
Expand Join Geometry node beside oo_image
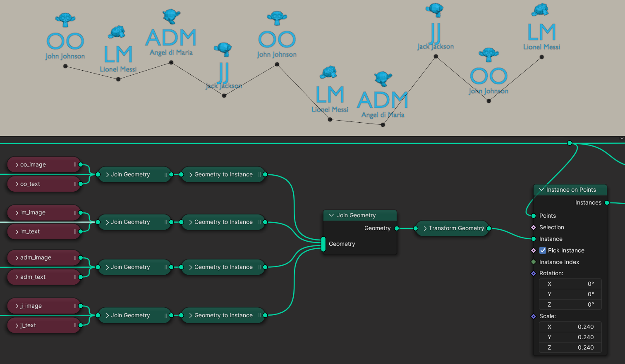(x=108, y=174)
